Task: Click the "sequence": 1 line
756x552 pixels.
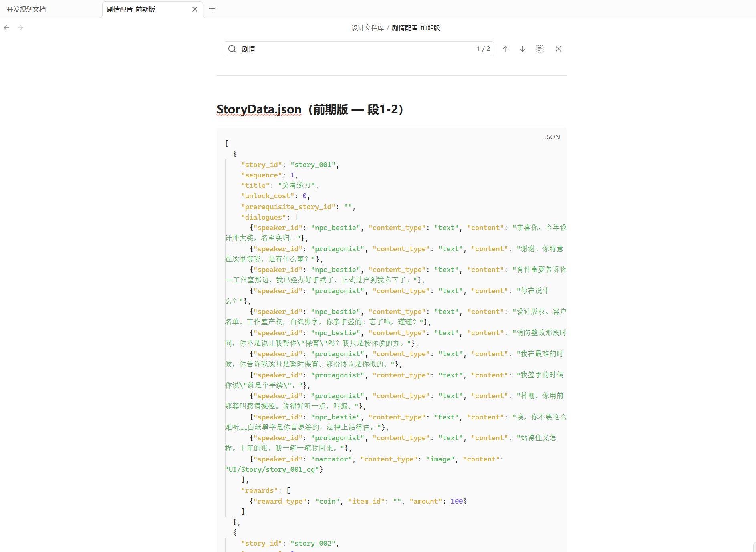Action: point(269,175)
